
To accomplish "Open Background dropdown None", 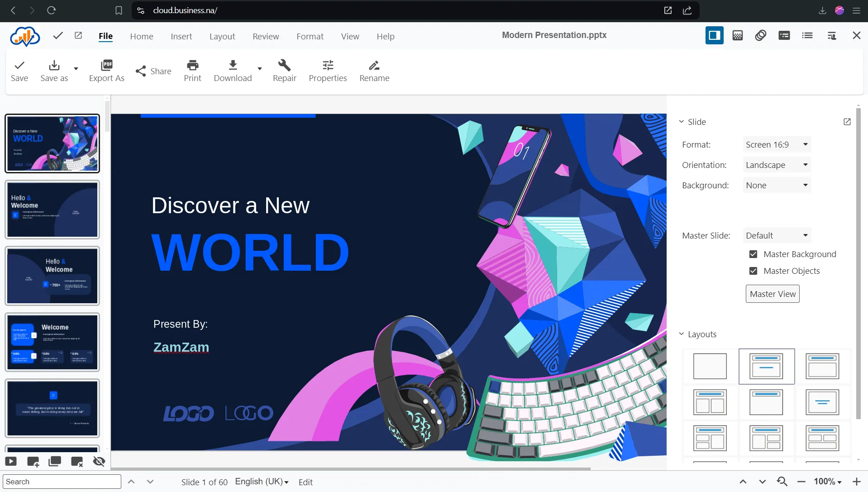I will click(777, 186).
